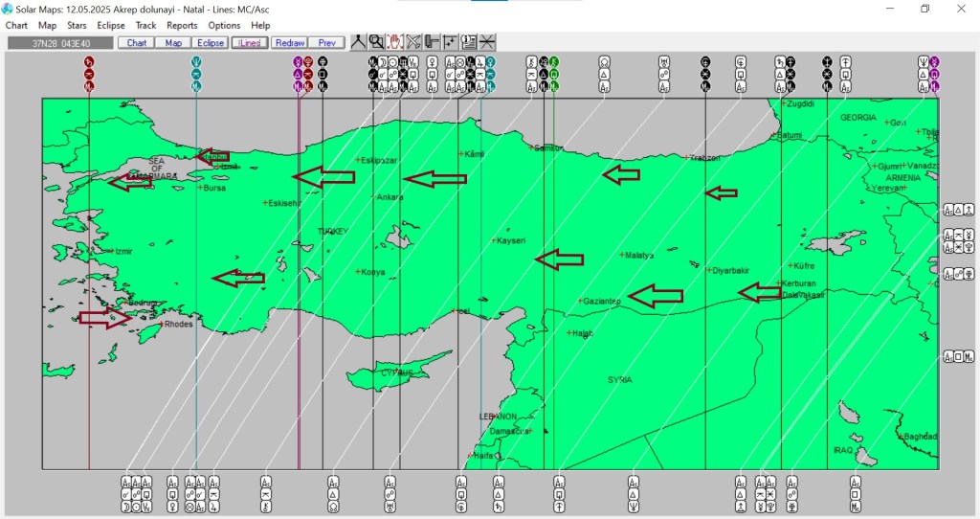Open the Help menu
Image resolution: width=980 pixels, height=519 pixels.
[x=260, y=26]
